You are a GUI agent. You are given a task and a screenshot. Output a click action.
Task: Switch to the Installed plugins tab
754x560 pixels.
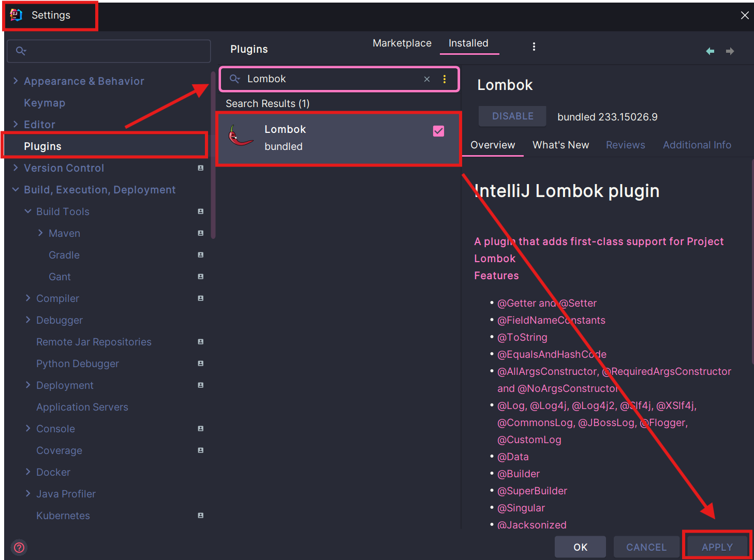(x=468, y=43)
